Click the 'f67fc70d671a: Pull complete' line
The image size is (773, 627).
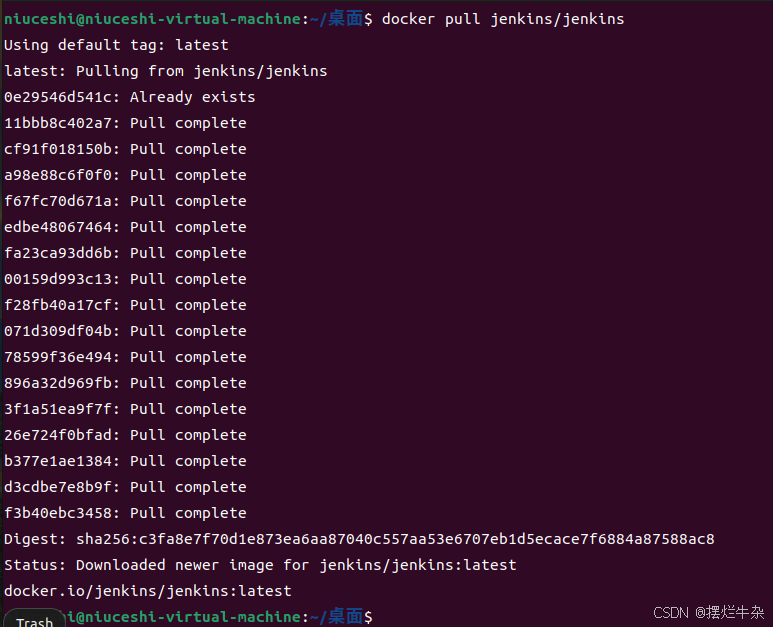pos(125,201)
